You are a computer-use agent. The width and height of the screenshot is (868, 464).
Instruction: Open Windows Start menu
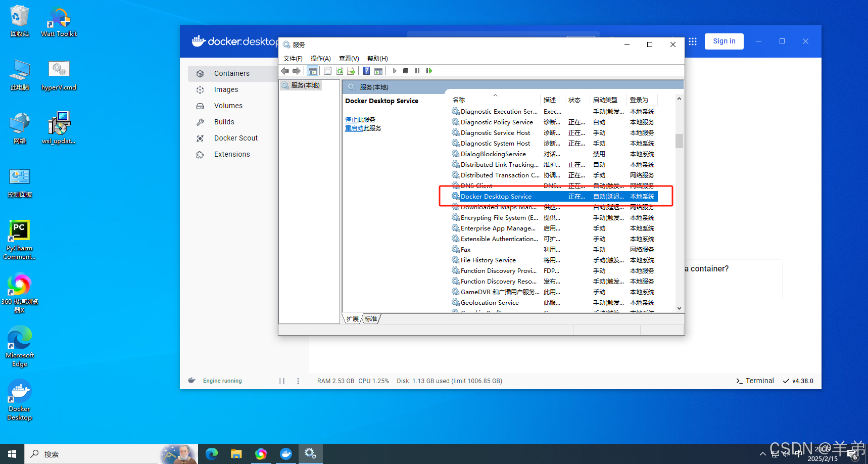pos(12,454)
